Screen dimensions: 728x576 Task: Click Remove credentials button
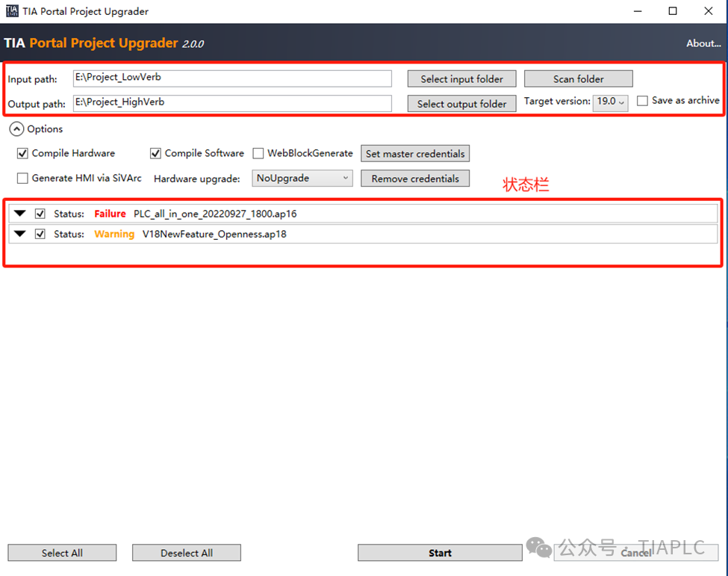(415, 179)
